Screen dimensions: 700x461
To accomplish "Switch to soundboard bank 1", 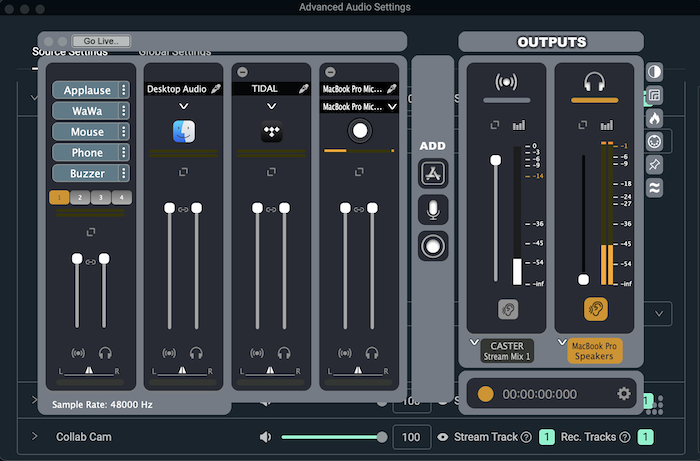I will click(x=59, y=197).
